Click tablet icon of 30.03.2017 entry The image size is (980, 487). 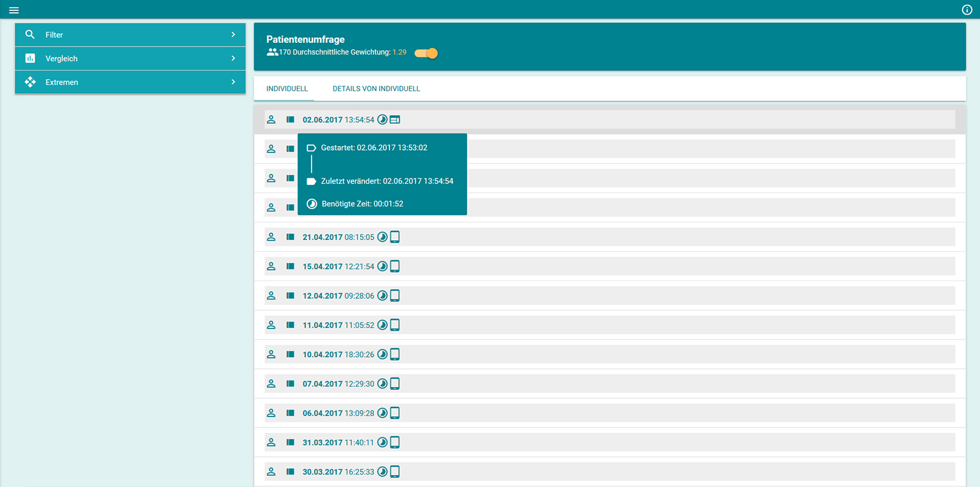click(395, 472)
